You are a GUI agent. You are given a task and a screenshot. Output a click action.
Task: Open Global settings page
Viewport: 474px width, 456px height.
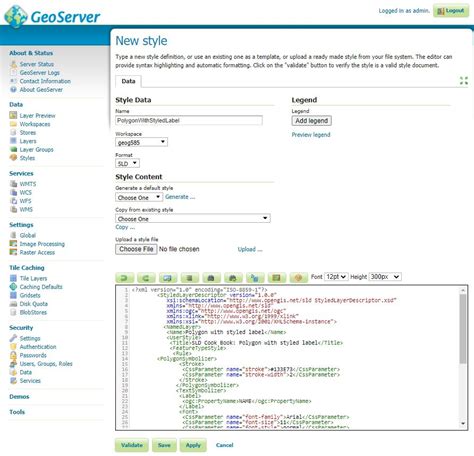click(28, 235)
